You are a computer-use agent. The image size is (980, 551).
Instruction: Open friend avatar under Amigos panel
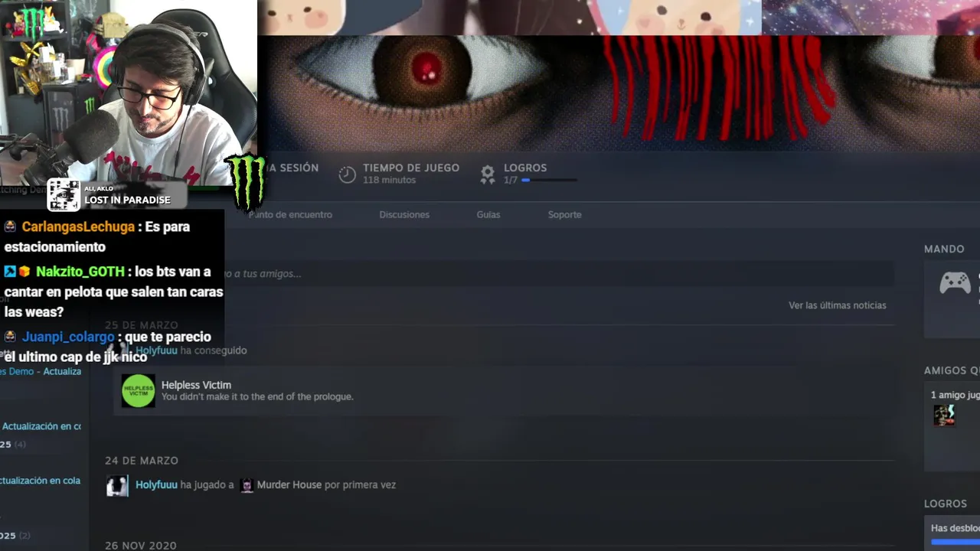tap(944, 416)
